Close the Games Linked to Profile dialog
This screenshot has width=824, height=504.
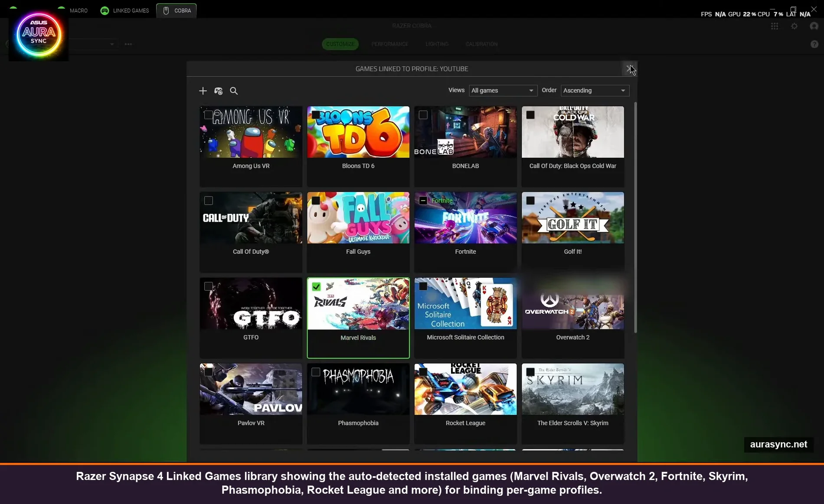[630, 68]
